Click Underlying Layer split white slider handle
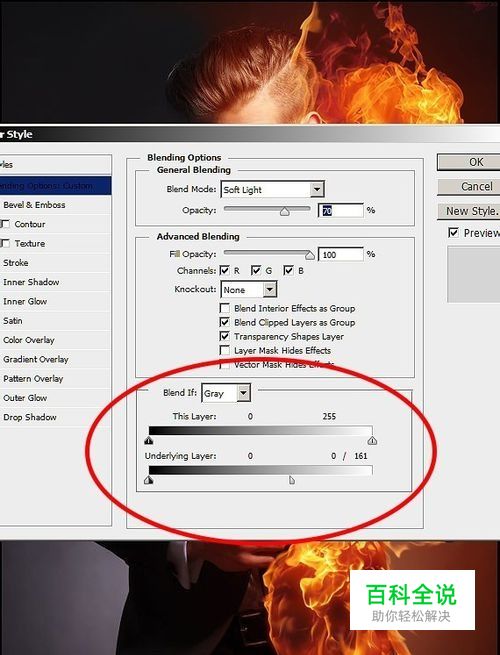Viewport: 500px width, 655px height. tap(292, 480)
